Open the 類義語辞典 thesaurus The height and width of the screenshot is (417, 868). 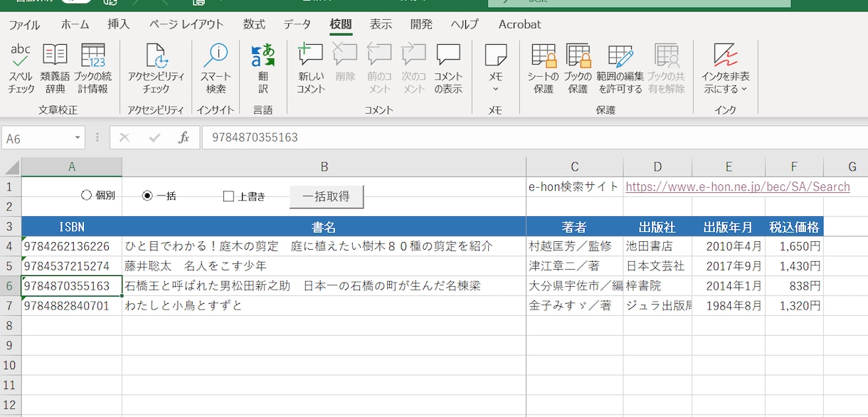click(x=55, y=68)
